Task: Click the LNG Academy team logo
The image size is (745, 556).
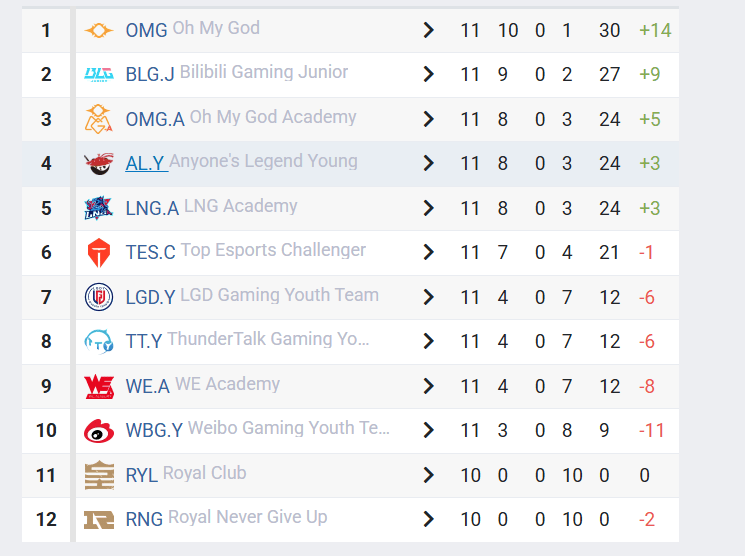Action: [99, 208]
